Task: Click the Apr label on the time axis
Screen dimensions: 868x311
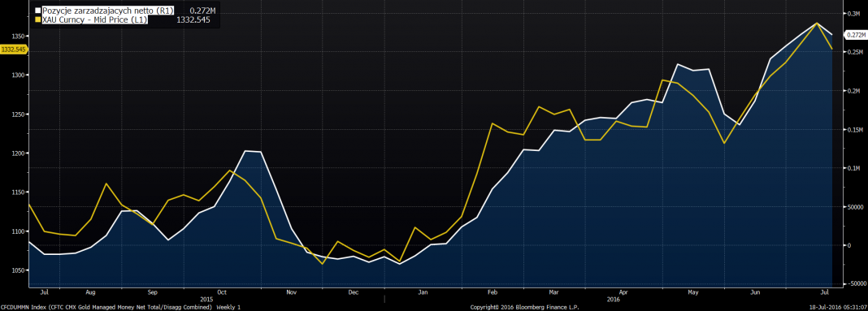Action: (624, 292)
